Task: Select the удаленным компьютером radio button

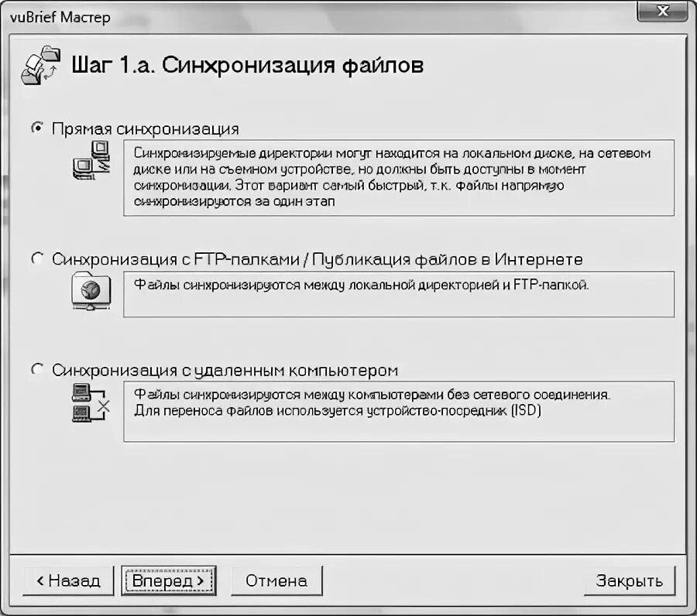Action: click(37, 369)
